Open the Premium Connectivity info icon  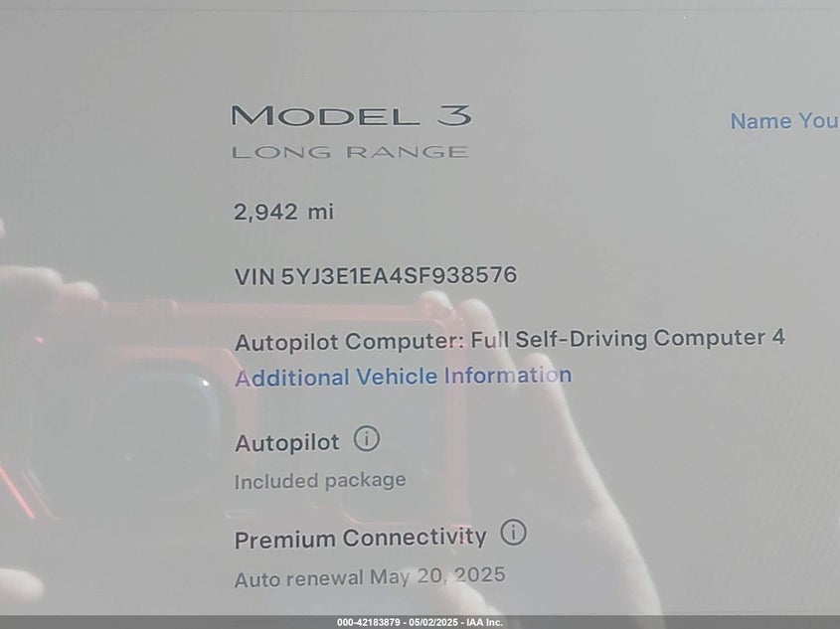[513, 533]
